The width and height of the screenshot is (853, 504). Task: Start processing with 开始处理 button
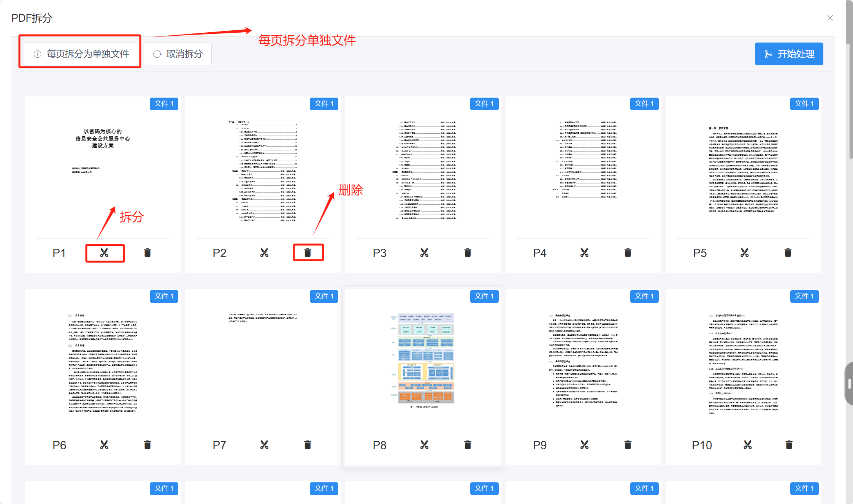(x=789, y=54)
